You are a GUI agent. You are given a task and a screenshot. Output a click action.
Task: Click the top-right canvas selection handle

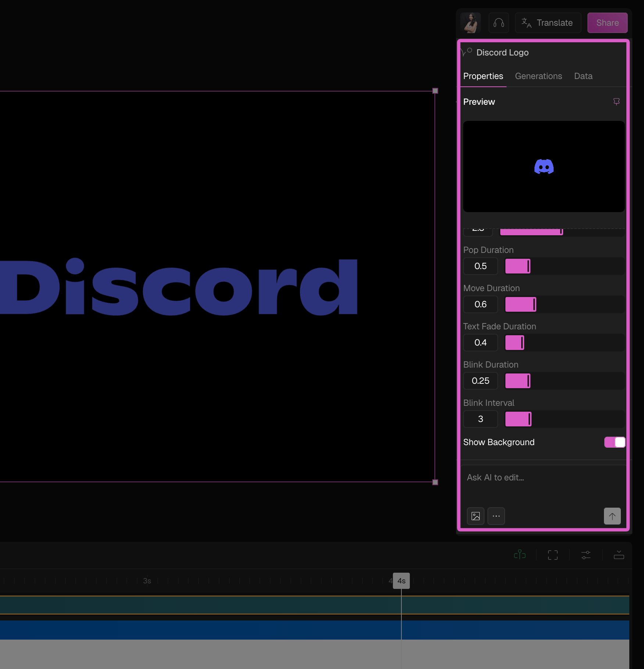pos(435,91)
